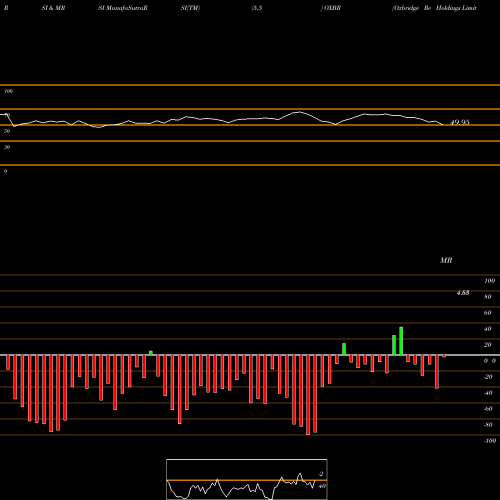Click the 40 label inside the mini chart
This screenshot has width=500, height=500.
pyautogui.click(x=322, y=486)
